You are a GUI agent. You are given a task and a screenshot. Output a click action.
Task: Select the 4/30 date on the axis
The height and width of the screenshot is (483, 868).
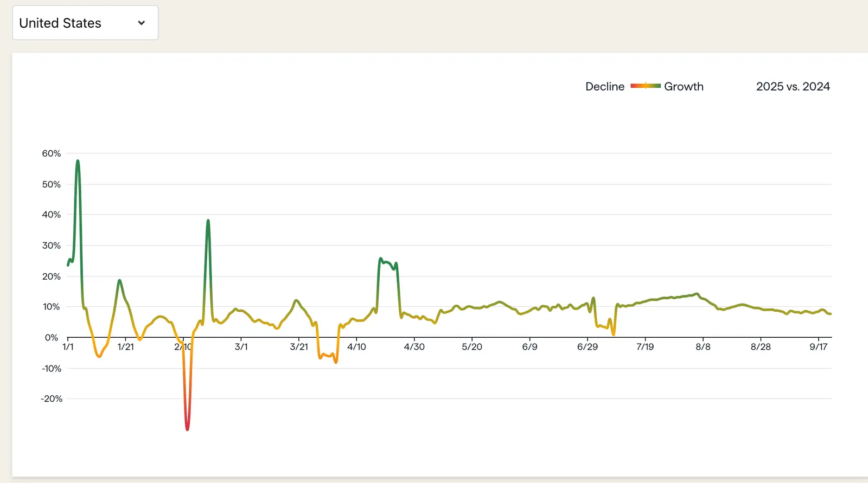coord(414,347)
